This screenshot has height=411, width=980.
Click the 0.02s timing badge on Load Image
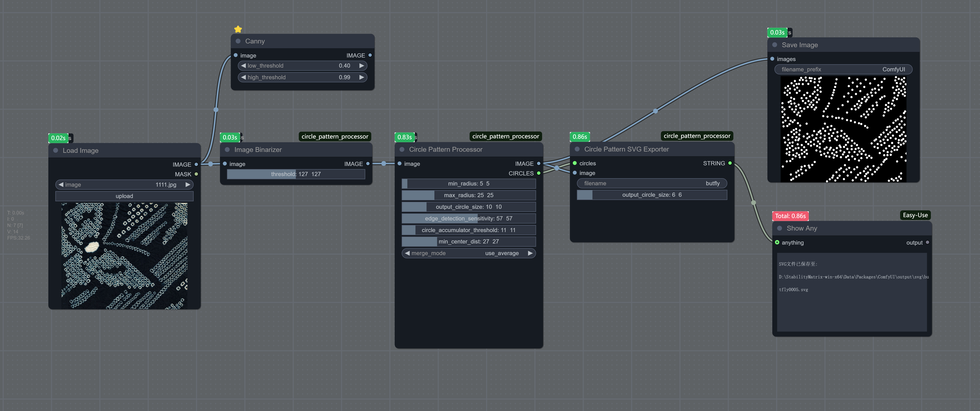point(58,138)
